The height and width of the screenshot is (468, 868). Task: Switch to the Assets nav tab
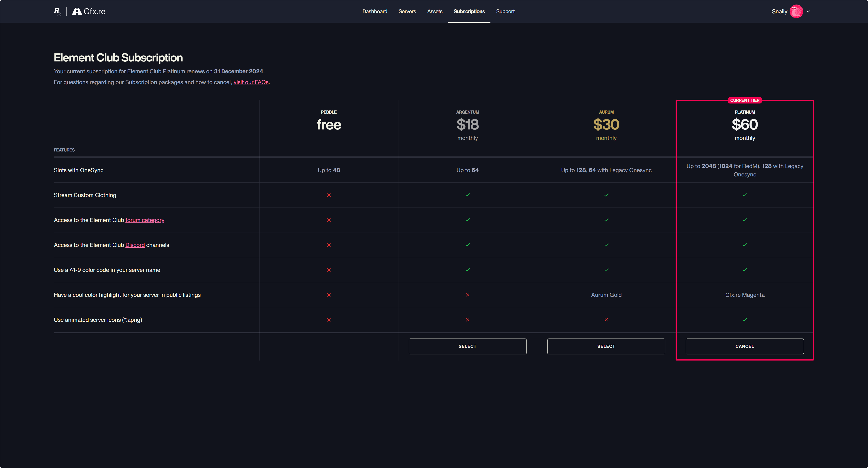[x=435, y=12]
